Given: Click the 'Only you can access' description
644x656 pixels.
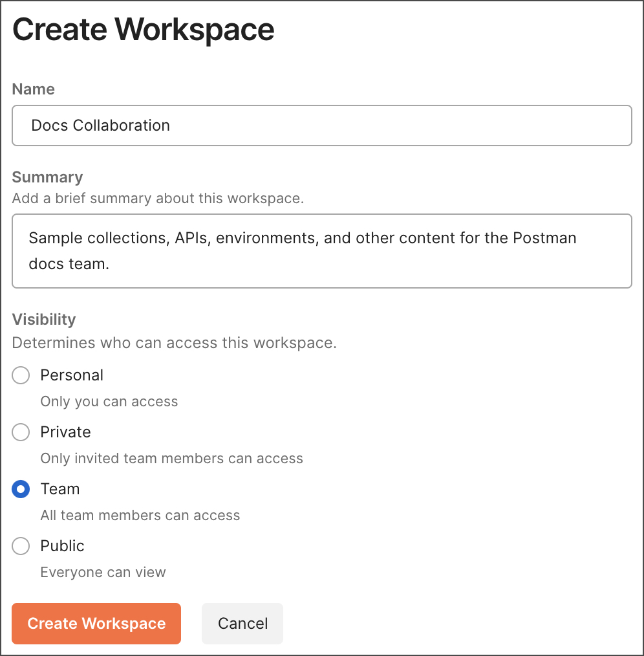Looking at the screenshot, I should coord(109,402).
